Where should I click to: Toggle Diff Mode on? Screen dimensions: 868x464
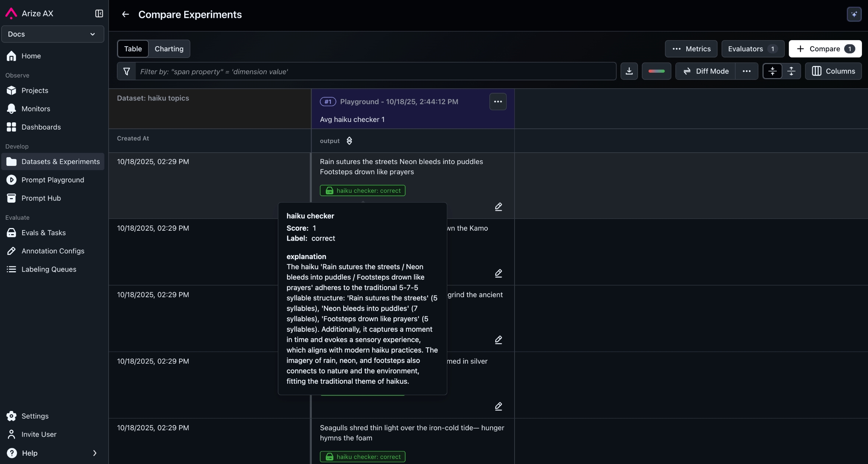[706, 71]
